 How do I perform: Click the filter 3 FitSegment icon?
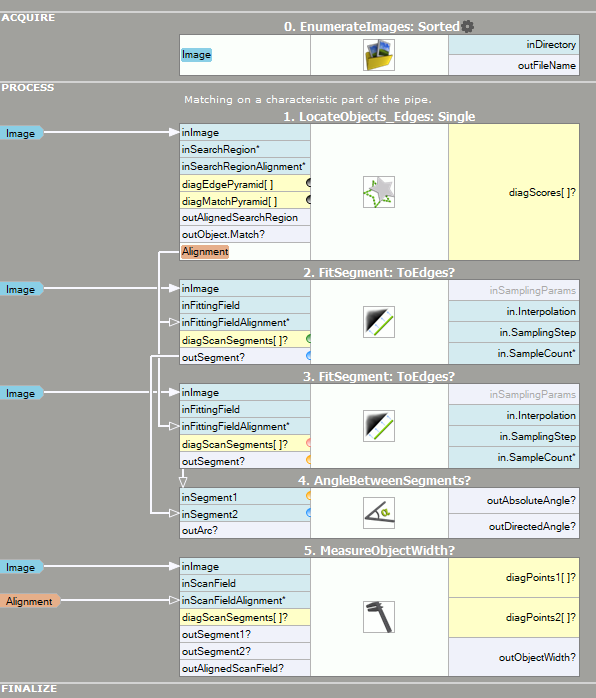379,426
